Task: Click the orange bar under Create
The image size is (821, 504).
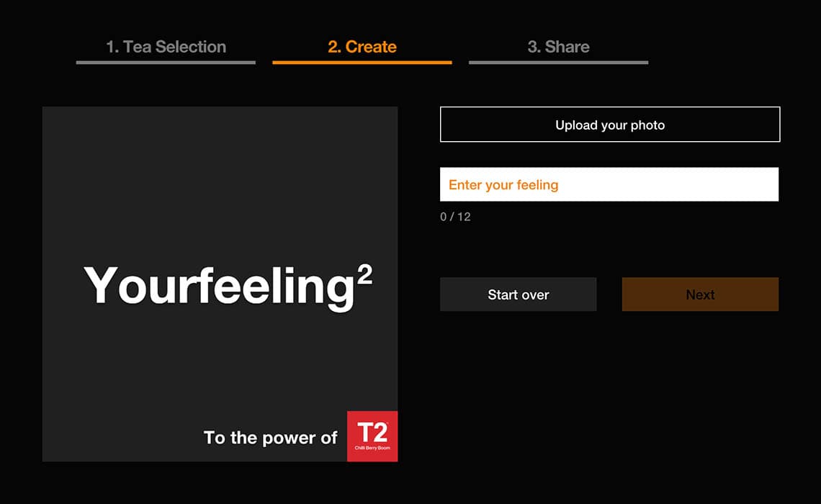Action: coord(362,63)
